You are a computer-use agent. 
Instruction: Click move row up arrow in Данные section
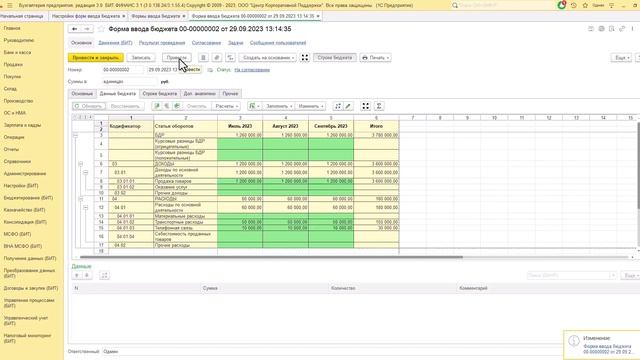[x=77, y=276]
